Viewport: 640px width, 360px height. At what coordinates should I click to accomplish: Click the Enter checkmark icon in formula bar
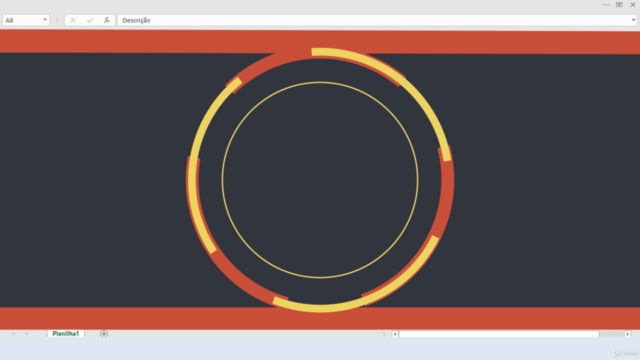(90, 20)
